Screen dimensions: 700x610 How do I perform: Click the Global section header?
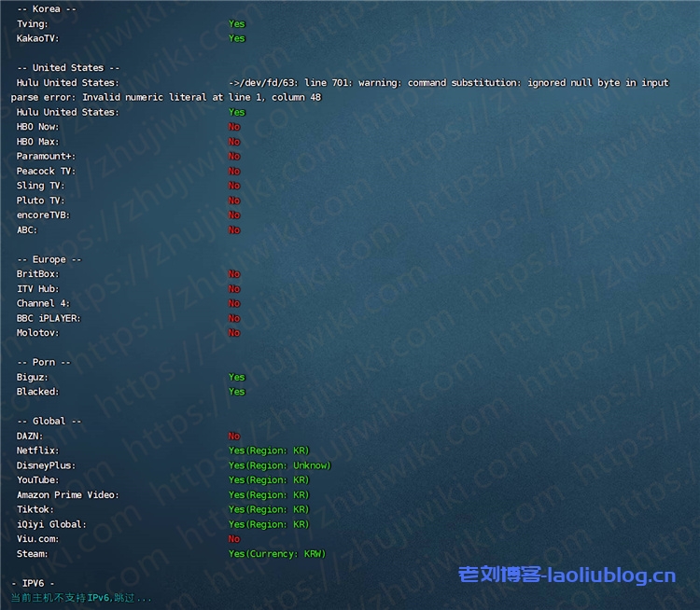49,421
